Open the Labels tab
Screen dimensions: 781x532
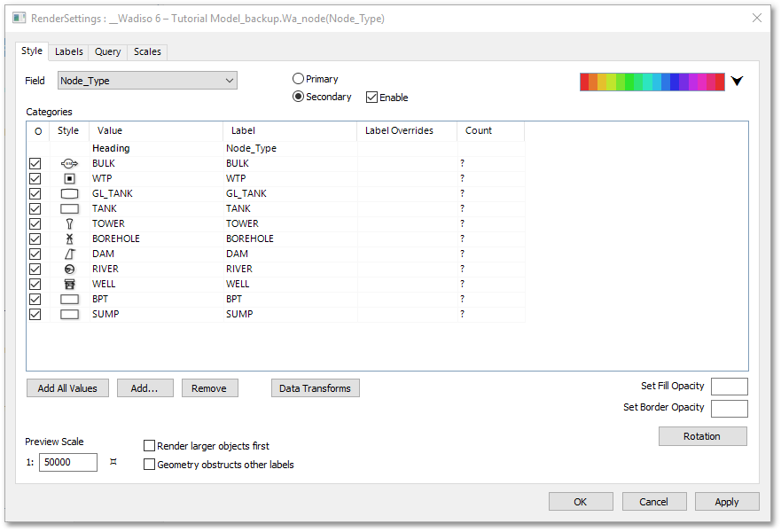point(69,51)
